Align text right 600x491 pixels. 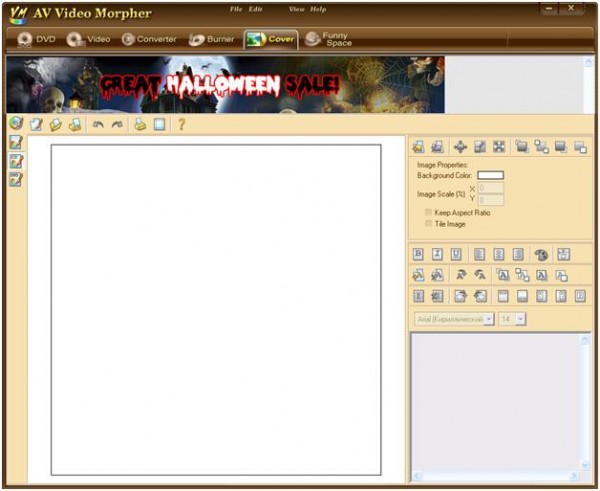[x=518, y=254]
